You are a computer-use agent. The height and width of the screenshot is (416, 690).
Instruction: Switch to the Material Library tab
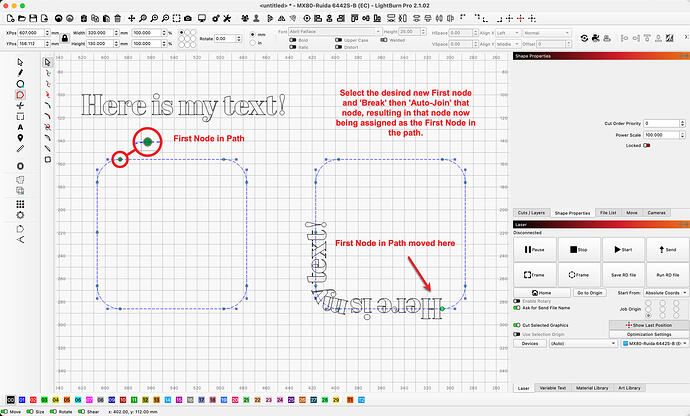pyautogui.click(x=592, y=388)
